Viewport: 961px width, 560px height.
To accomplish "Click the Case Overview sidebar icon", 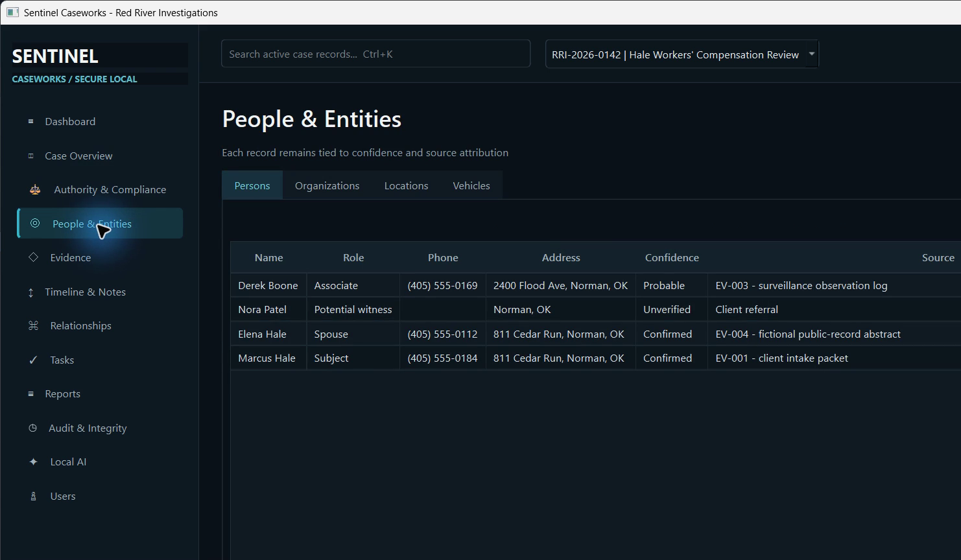I will click(x=30, y=156).
